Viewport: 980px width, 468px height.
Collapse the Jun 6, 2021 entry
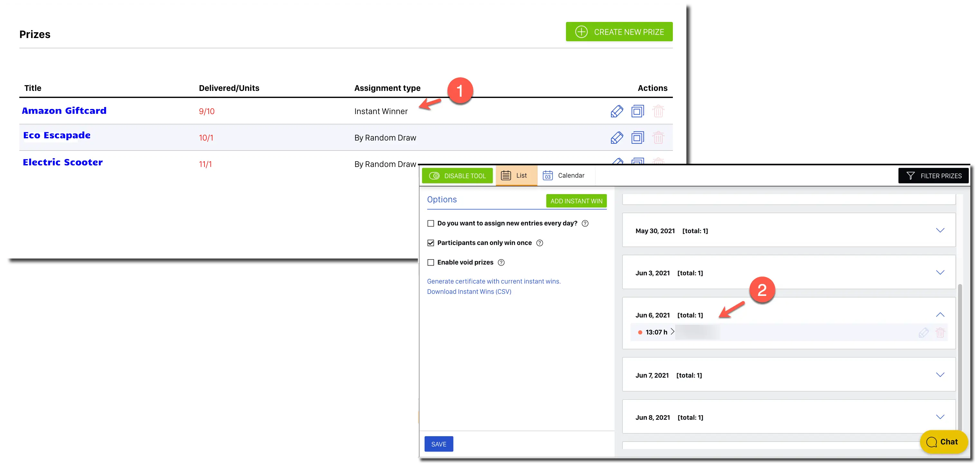940,315
